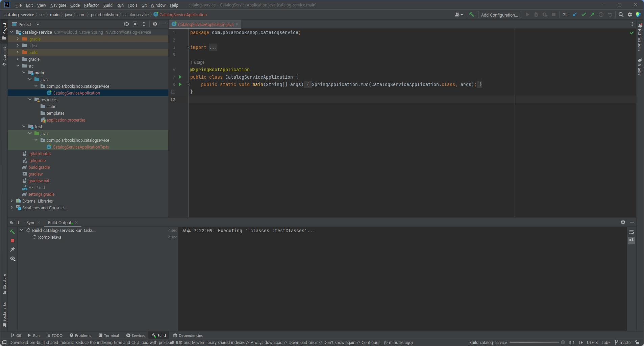Click master branch widget in status bar
644x346 pixels.
(x=623, y=342)
